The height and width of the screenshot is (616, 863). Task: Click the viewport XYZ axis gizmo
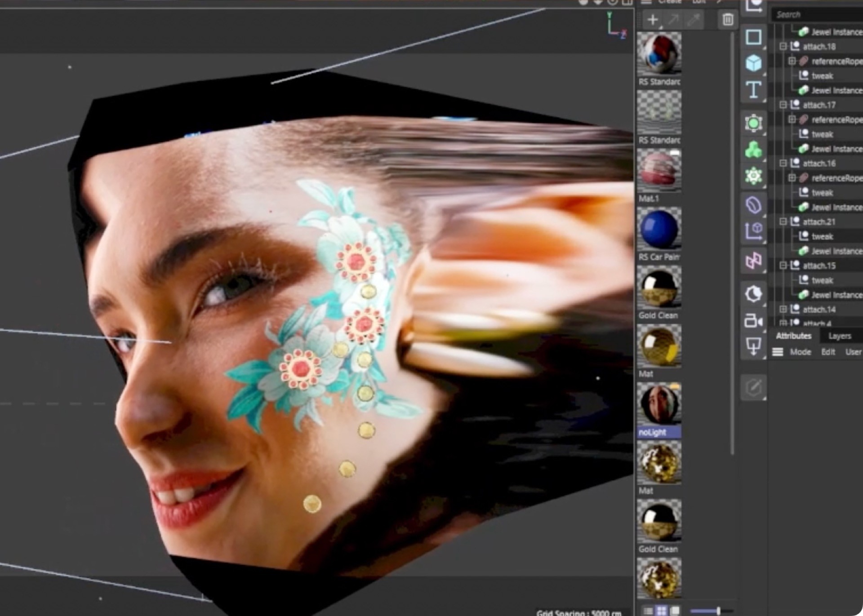[616, 25]
